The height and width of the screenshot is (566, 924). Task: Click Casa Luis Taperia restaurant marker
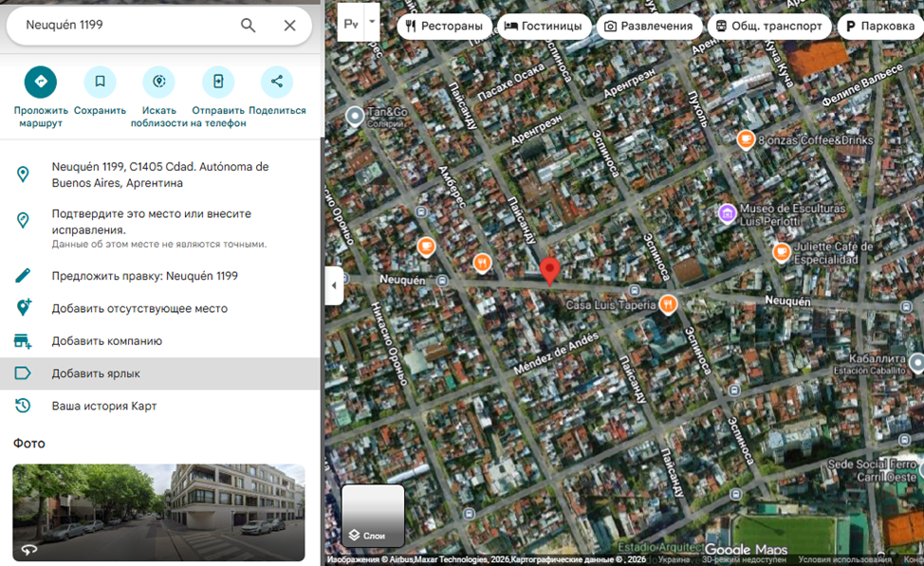pyautogui.click(x=669, y=304)
